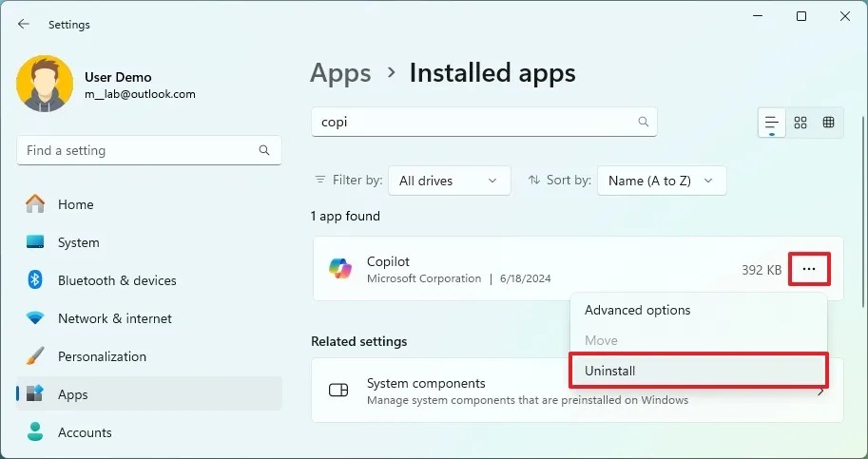Close the Settings window
Screen dimensions: 868x459
pos(845,16)
